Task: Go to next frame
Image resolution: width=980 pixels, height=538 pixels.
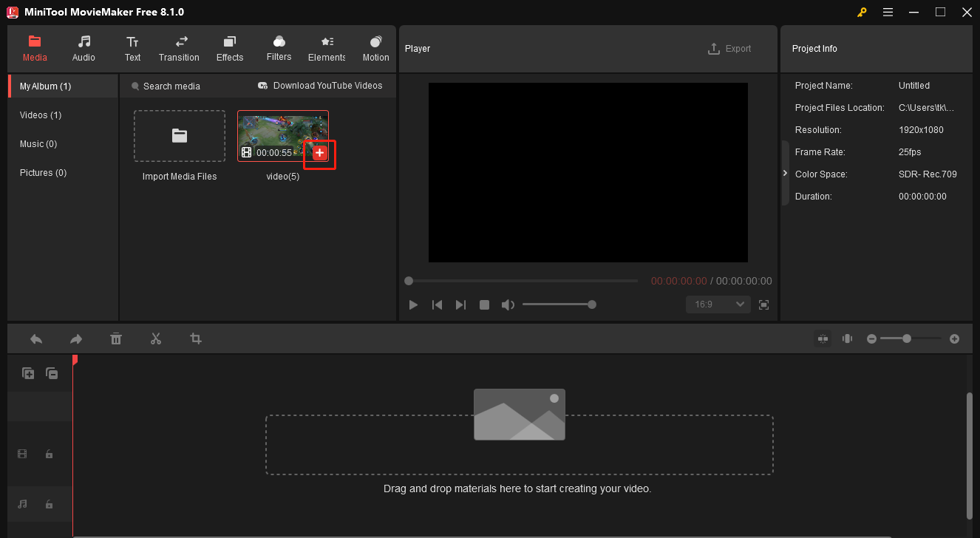Action: point(460,304)
